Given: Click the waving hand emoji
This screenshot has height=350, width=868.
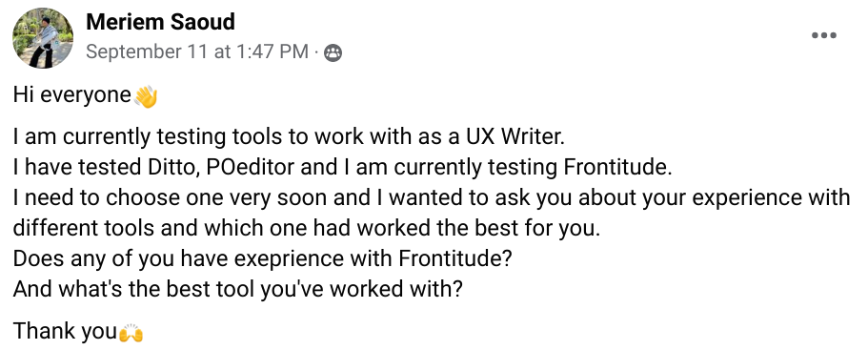Looking at the screenshot, I should [146, 97].
